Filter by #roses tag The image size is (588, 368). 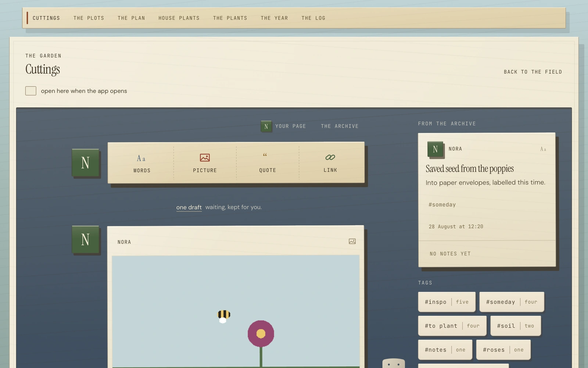coord(503,350)
